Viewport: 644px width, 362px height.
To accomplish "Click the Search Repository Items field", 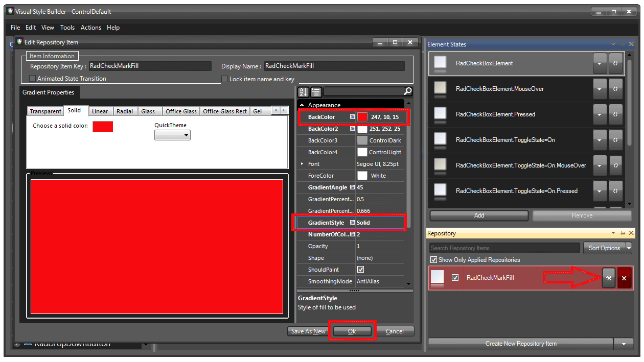I will pos(503,248).
